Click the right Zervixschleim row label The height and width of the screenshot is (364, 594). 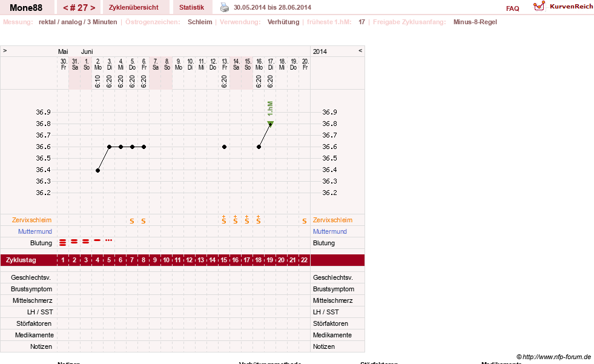coord(332,220)
